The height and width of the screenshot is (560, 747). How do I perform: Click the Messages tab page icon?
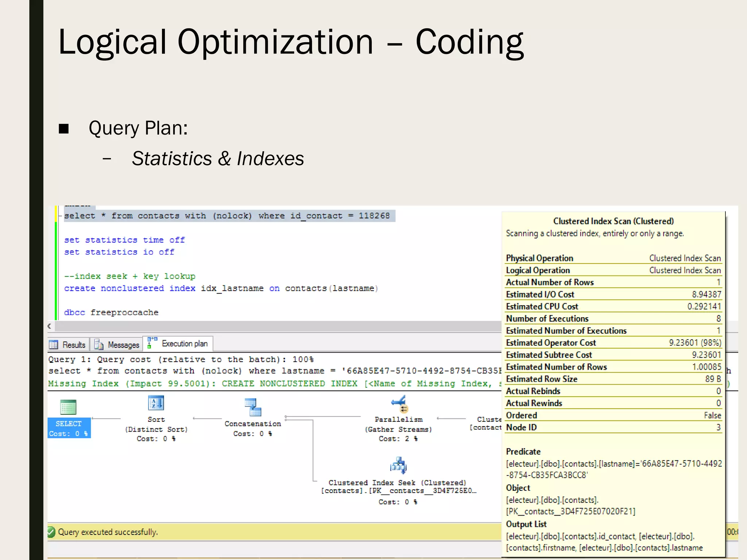(98, 345)
